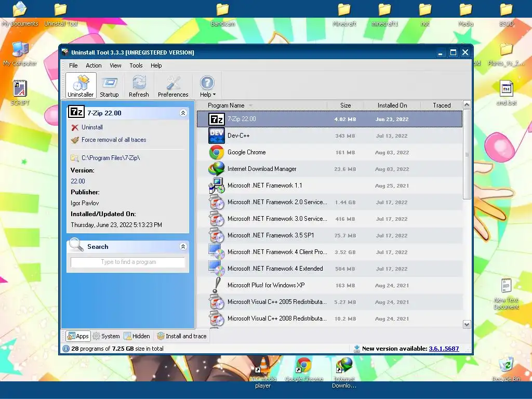This screenshot has width=532, height=399.
Task: Select the Dev-C++ icon in the list
Action: tap(217, 136)
